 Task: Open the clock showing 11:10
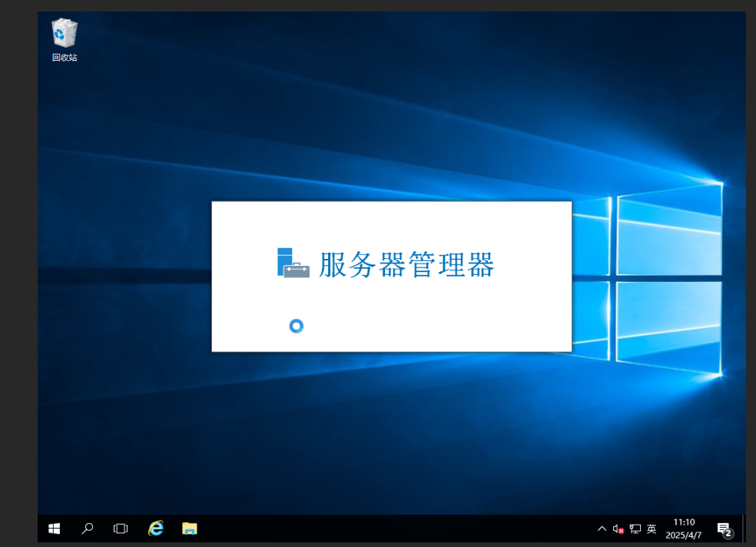tap(684, 522)
